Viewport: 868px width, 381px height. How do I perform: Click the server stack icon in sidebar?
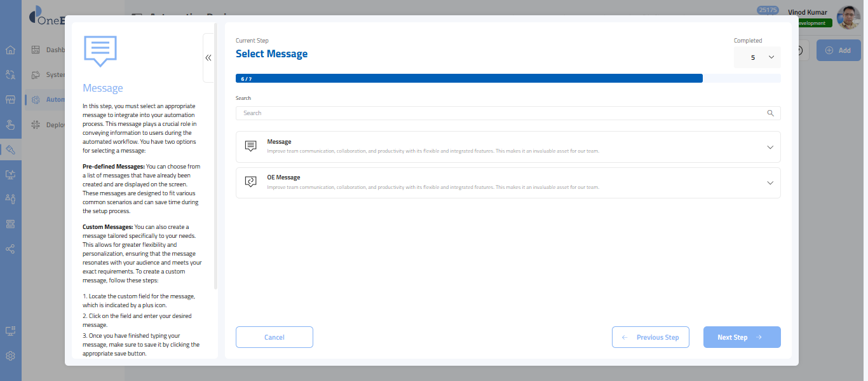[x=10, y=224]
